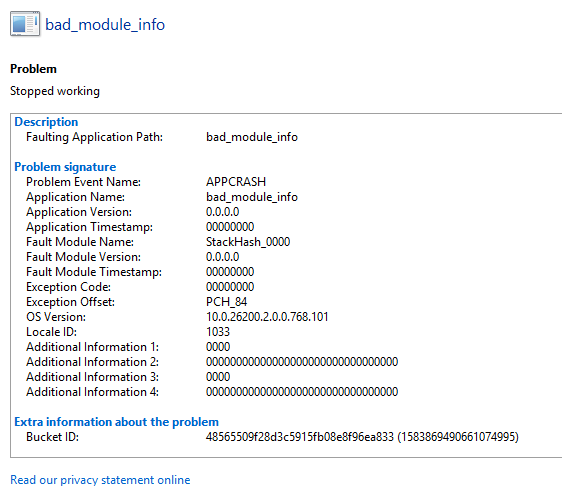The width and height of the screenshot is (562, 486).
Task: Select the PCH_84 value
Action: pyautogui.click(x=227, y=302)
